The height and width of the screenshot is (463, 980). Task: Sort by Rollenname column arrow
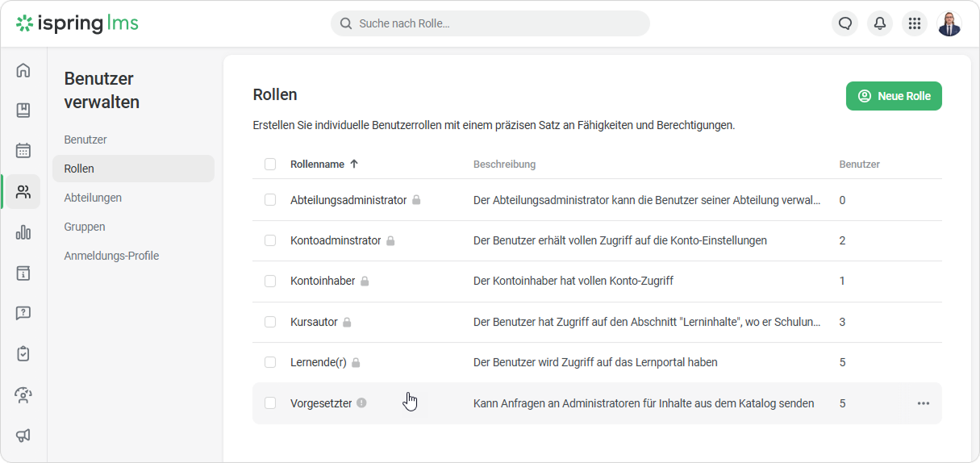point(353,164)
